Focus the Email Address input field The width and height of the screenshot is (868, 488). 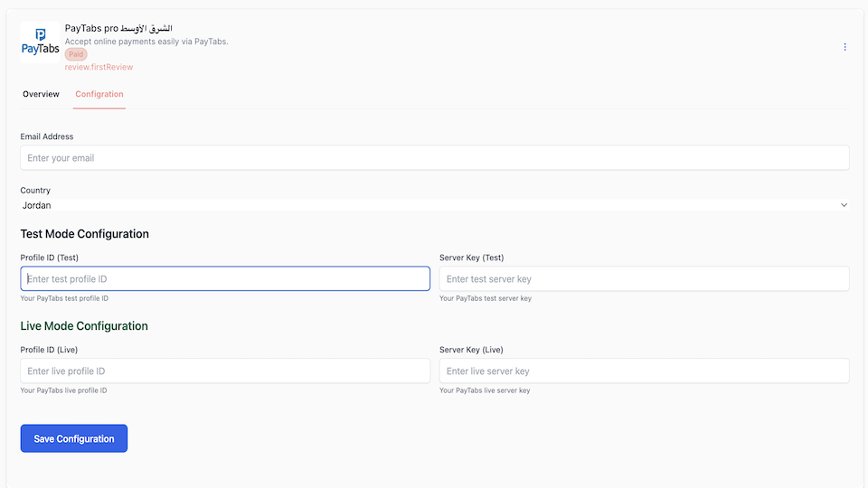[x=435, y=157]
